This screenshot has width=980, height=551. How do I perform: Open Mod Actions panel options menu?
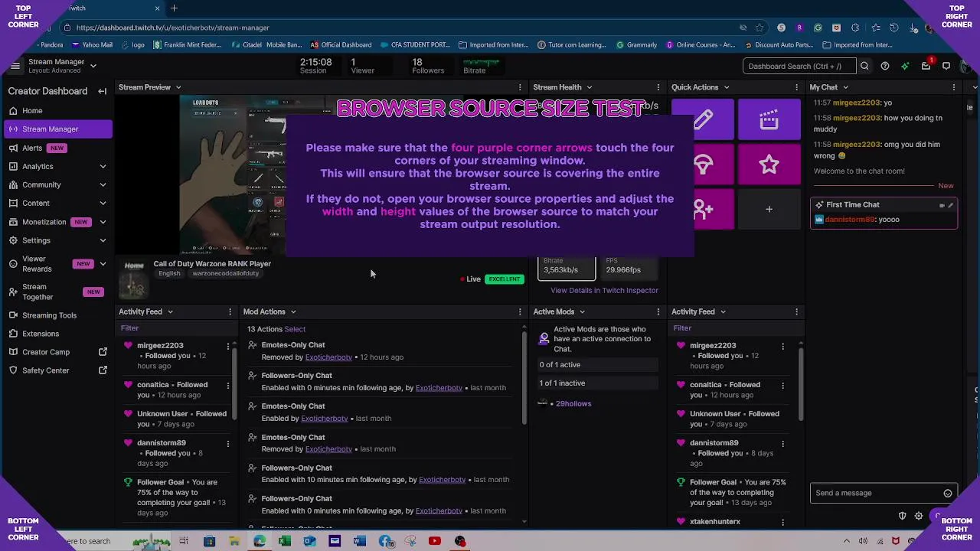520,311
